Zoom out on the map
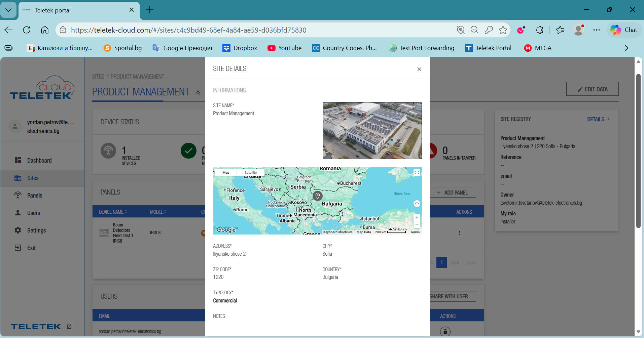 417,225
